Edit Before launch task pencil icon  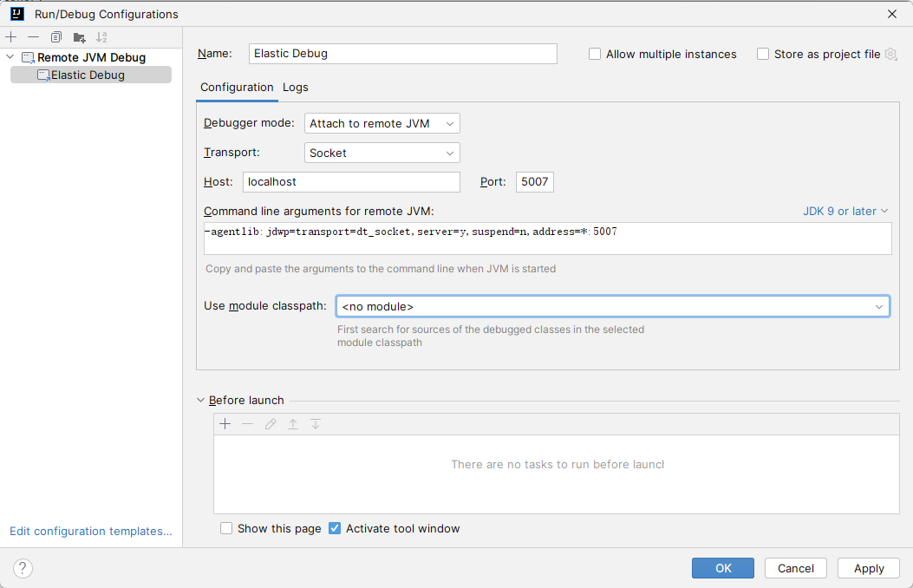tap(271, 424)
